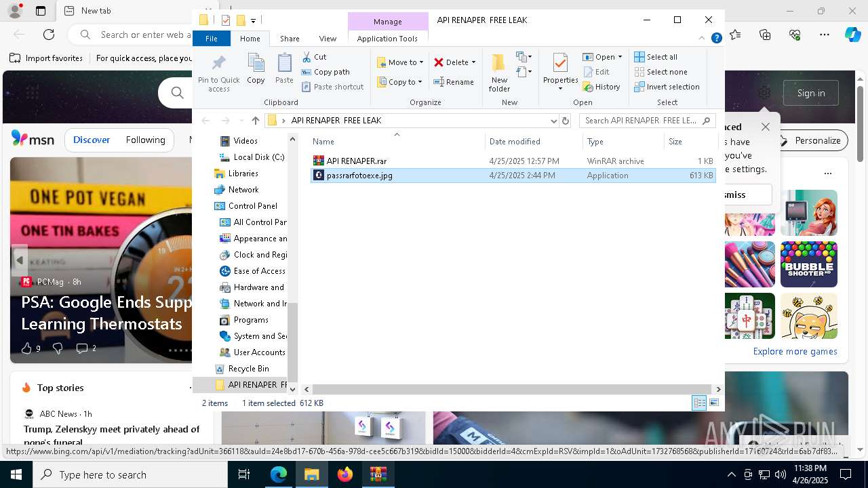Expand the Open dropdown arrow
Viewport: 868px width, 488px height.
coord(620,57)
